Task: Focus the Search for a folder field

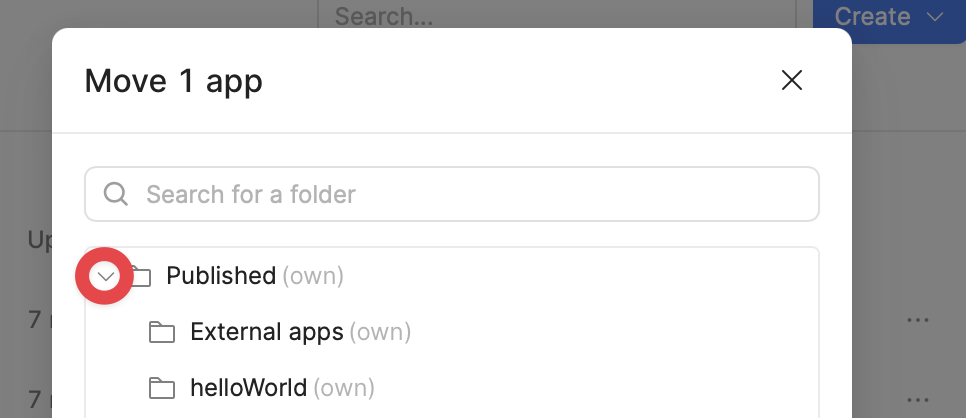Action: tap(452, 194)
